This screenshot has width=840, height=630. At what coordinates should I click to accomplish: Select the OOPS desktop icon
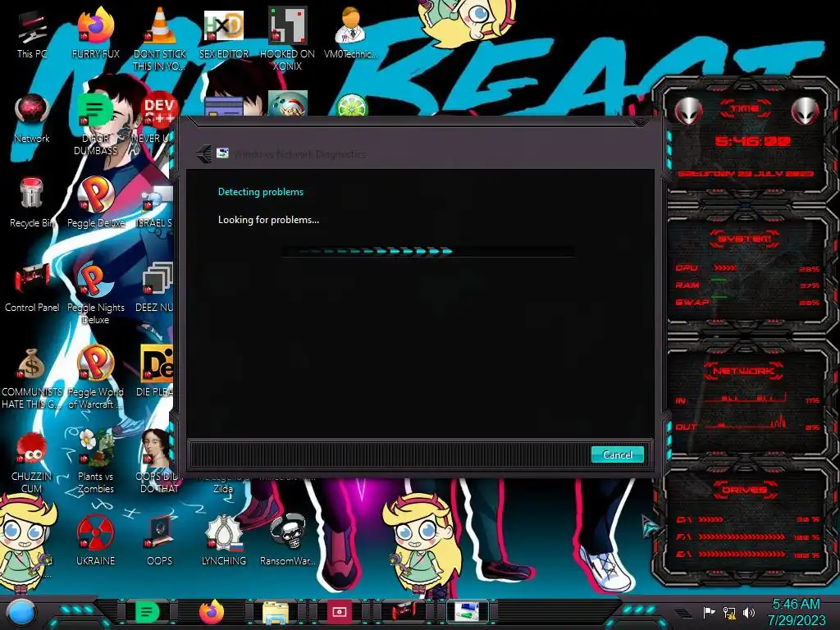coord(160,540)
